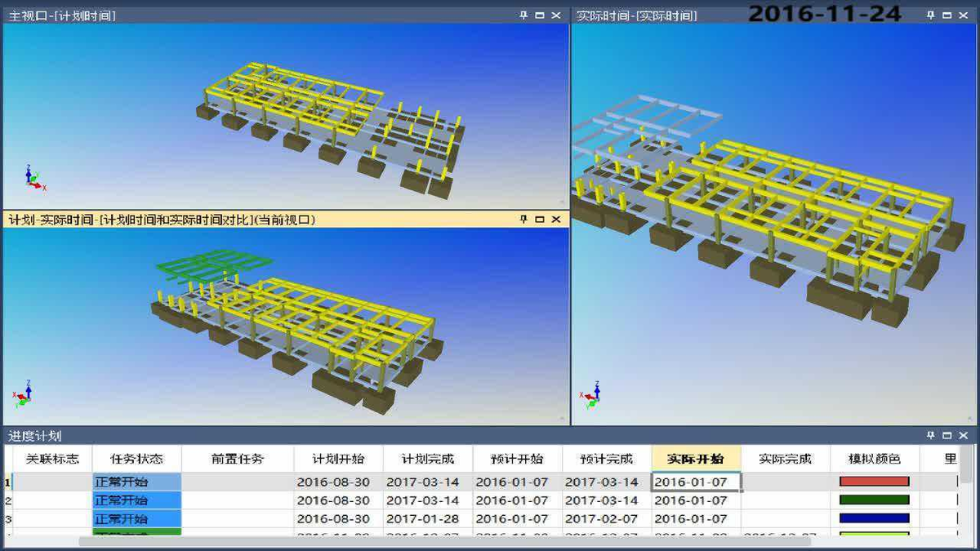Open the red 模拟颜色 swatch in row 1
The image size is (980, 551).
pos(875,482)
